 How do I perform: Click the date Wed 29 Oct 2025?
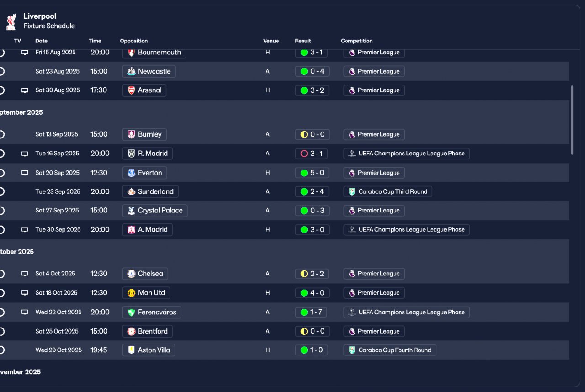(58, 350)
